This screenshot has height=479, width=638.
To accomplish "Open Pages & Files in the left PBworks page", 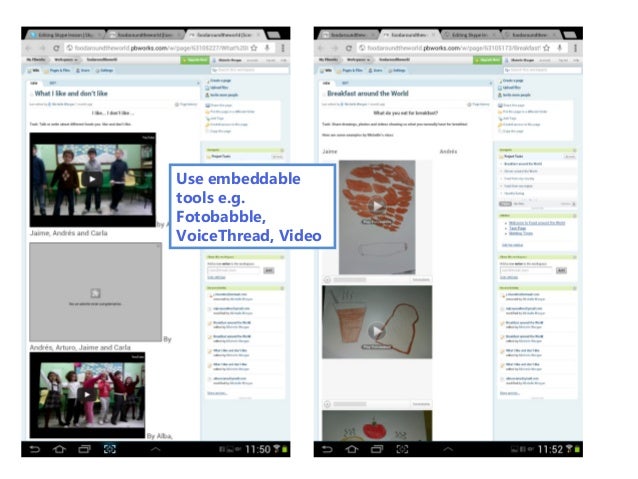I will point(57,70).
